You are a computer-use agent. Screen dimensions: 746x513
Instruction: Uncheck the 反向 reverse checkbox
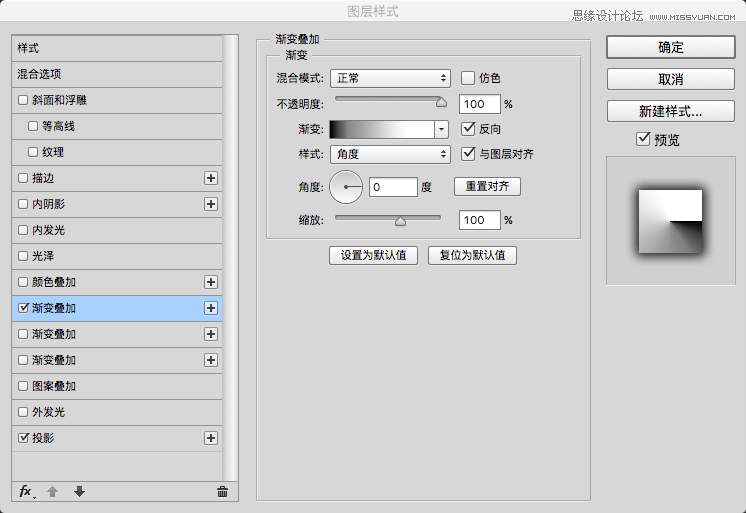tap(468, 128)
